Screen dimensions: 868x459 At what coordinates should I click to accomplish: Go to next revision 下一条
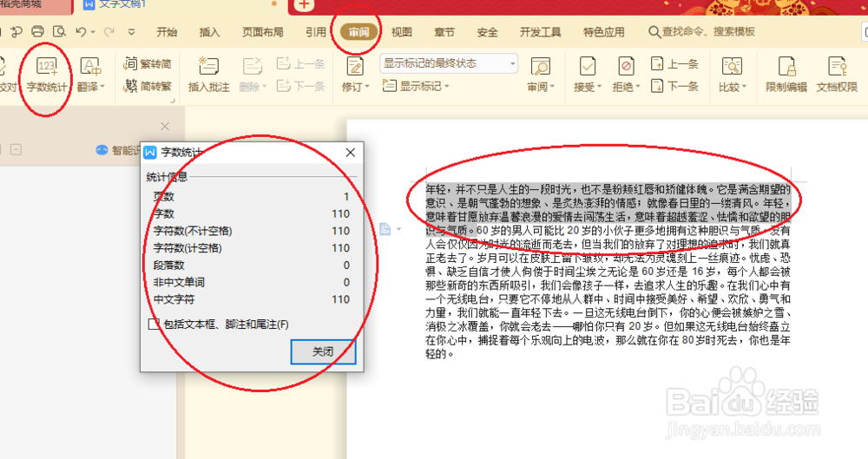pos(674,86)
